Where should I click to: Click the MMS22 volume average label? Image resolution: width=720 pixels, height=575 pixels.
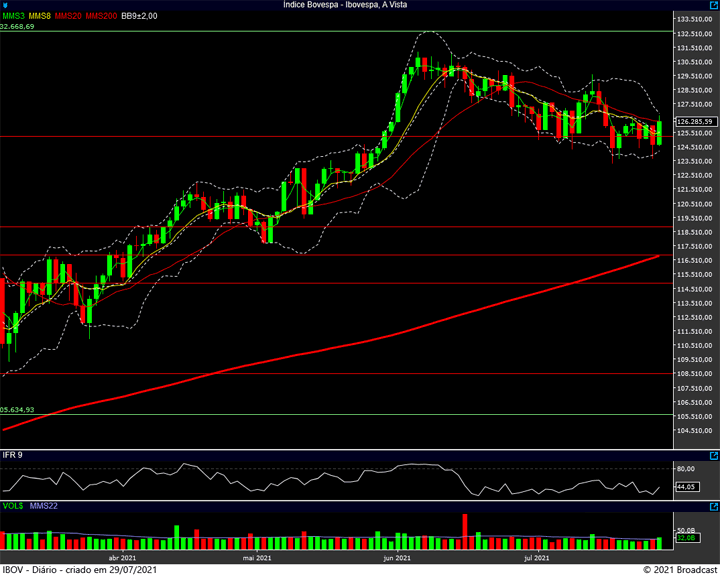(x=44, y=508)
